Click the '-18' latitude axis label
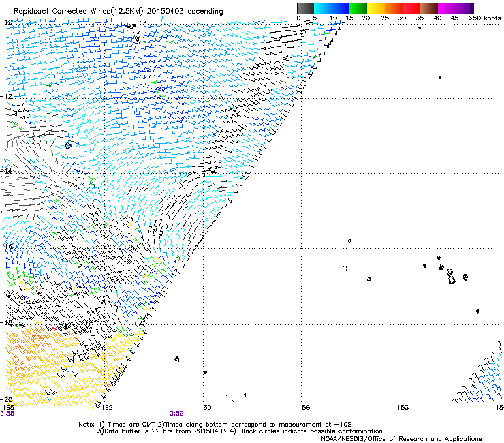 point(6,322)
